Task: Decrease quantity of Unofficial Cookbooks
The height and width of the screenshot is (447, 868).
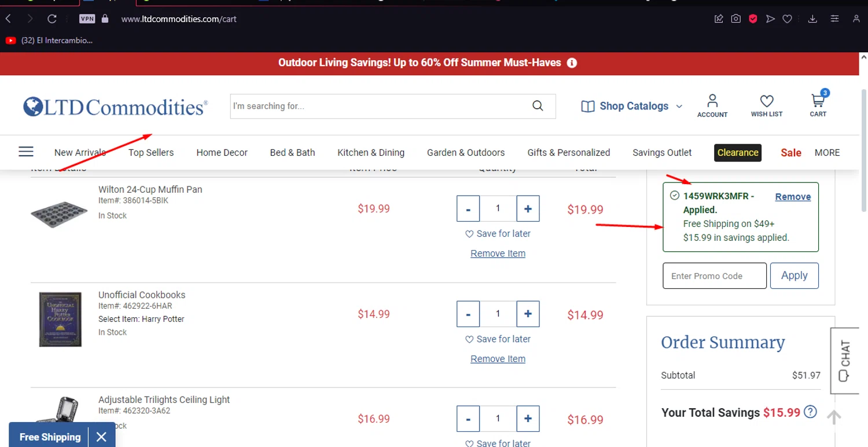Action: [x=468, y=314]
